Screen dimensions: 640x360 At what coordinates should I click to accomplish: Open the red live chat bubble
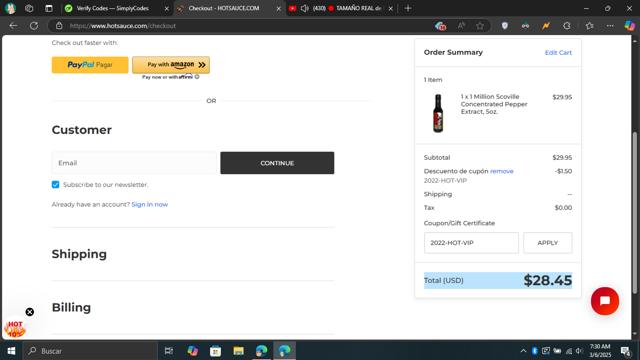(x=605, y=301)
